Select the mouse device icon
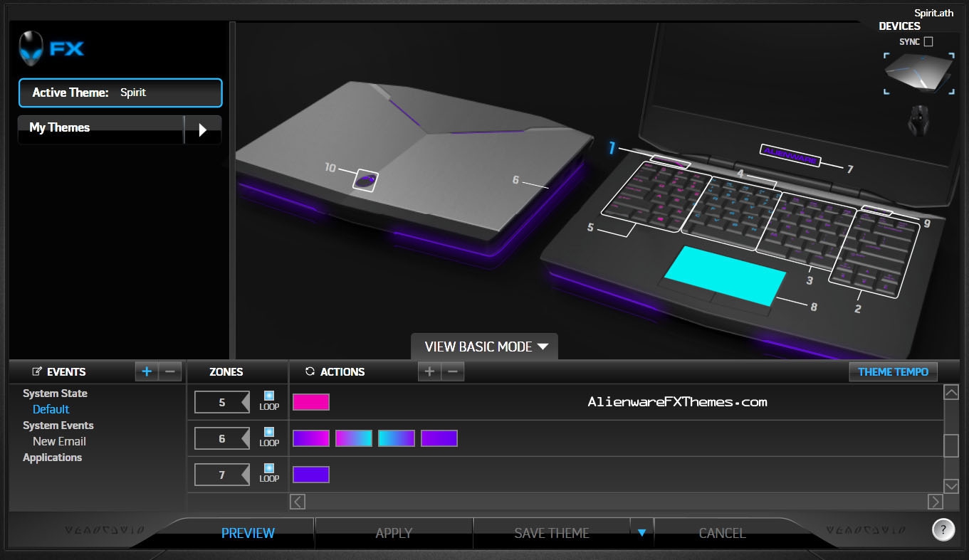 point(918,120)
